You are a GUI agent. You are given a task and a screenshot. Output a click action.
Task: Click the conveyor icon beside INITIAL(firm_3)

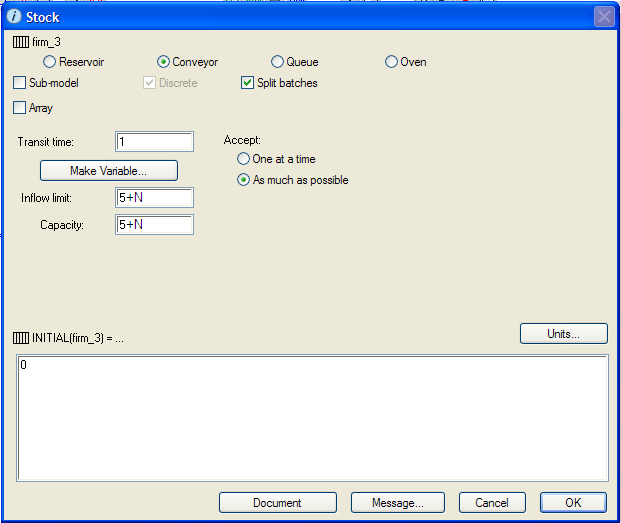tap(21, 338)
